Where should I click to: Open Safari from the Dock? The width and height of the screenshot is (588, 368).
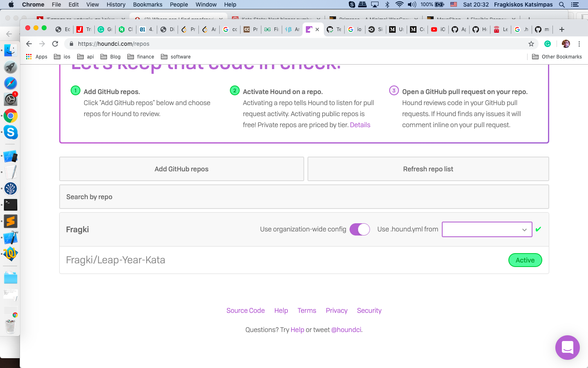pyautogui.click(x=11, y=83)
